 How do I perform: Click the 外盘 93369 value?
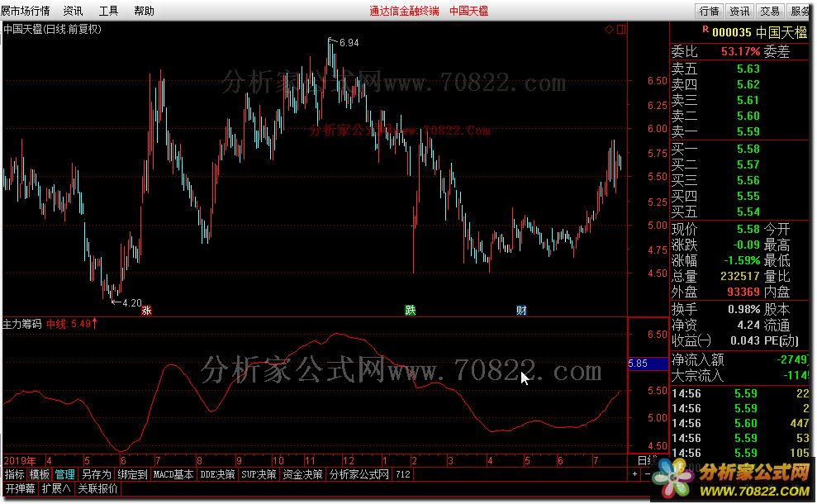[x=743, y=292]
